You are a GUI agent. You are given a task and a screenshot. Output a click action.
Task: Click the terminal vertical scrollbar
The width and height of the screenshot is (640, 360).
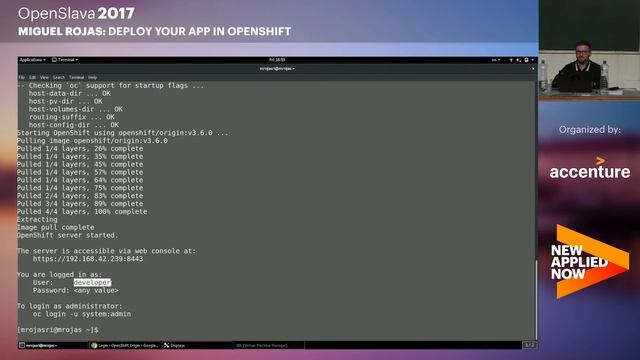click(536, 299)
